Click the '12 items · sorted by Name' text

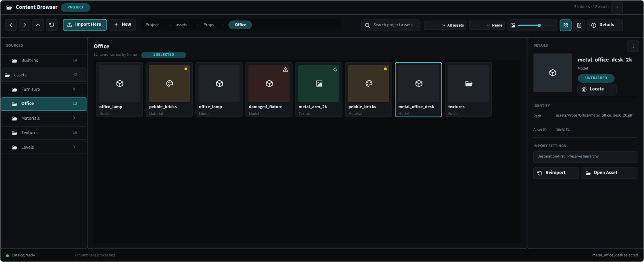pyautogui.click(x=115, y=55)
